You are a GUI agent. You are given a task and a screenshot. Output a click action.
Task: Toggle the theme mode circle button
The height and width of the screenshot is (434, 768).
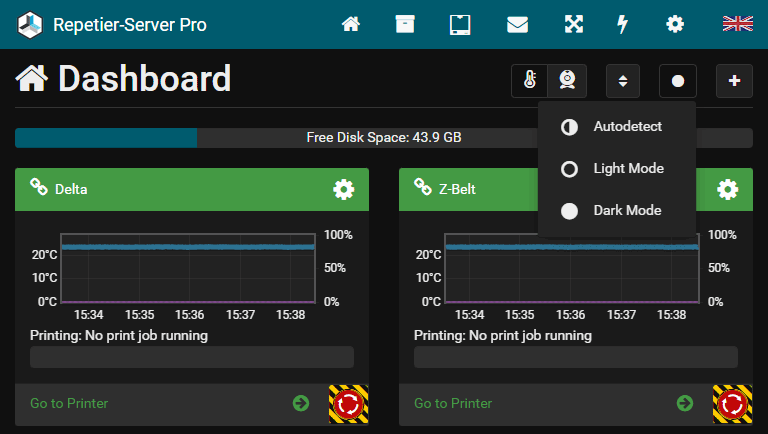point(678,81)
